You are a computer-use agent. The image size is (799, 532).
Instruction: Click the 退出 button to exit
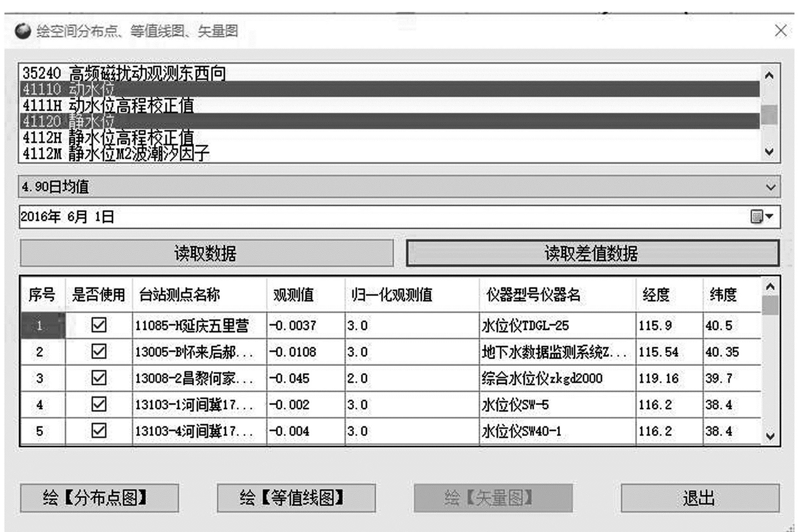pyautogui.click(x=699, y=498)
